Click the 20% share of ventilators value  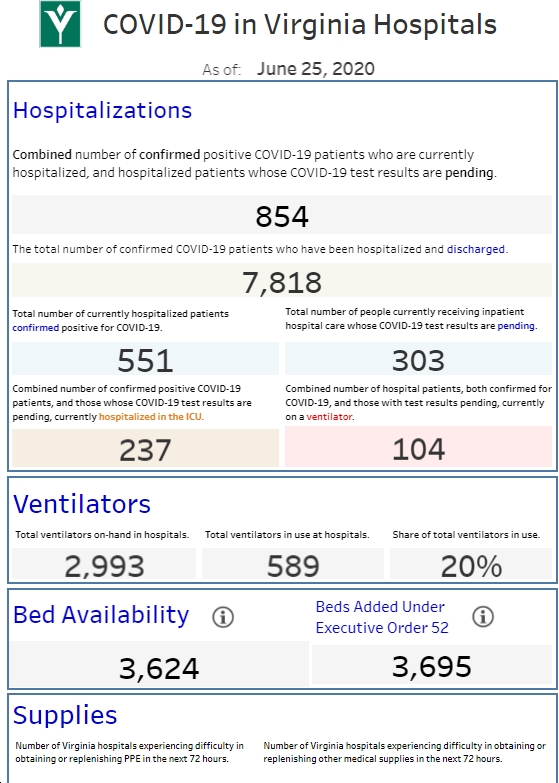pyautogui.click(x=471, y=566)
